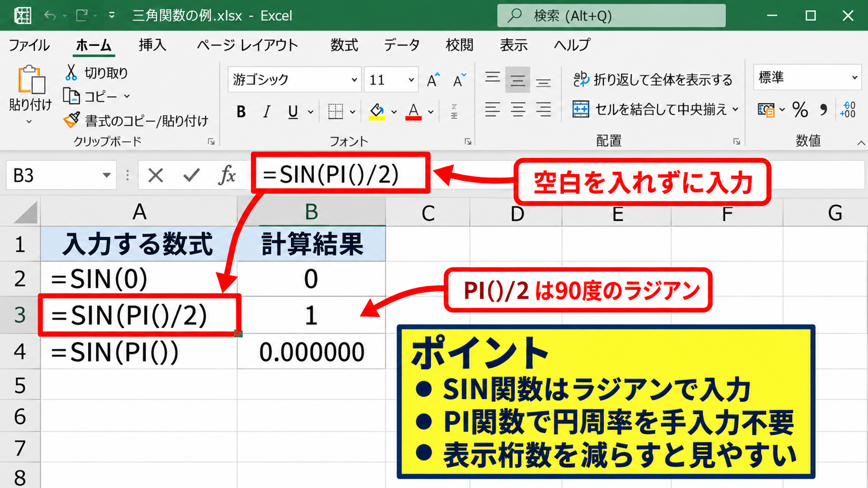The image size is (868, 488).
Task: Click the increase decimal places icon
Action: point(848,110)
